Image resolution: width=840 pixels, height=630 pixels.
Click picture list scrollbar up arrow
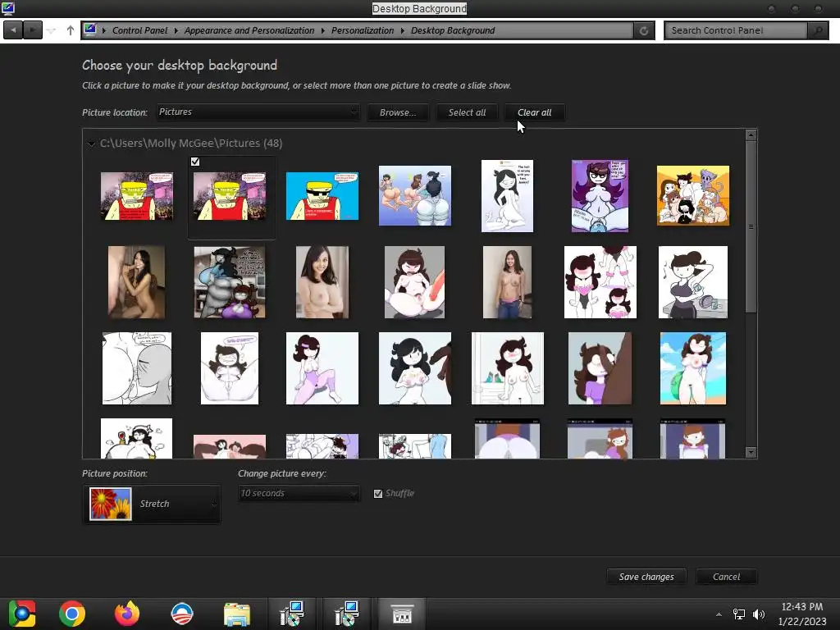[751, 135]
